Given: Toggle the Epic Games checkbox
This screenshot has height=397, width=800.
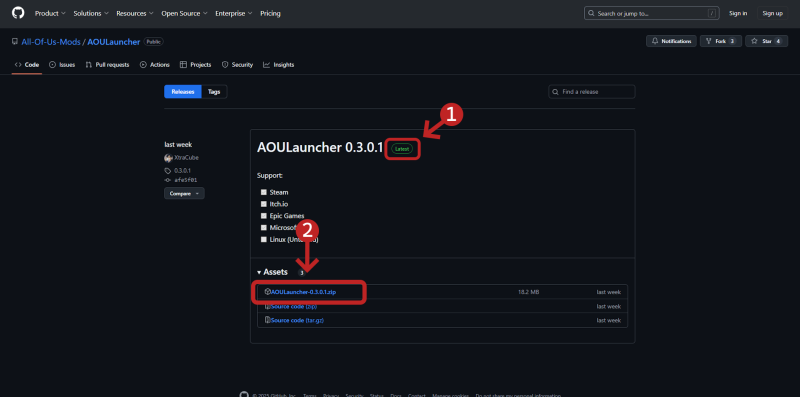Looking at the screenshot, I should (x=264, y=216).
